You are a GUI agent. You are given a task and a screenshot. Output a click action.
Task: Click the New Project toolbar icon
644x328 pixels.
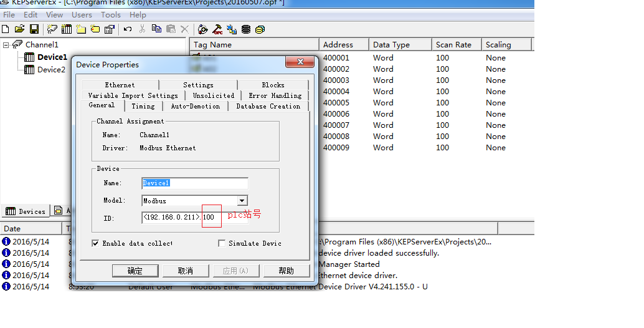tap(6, 29)
